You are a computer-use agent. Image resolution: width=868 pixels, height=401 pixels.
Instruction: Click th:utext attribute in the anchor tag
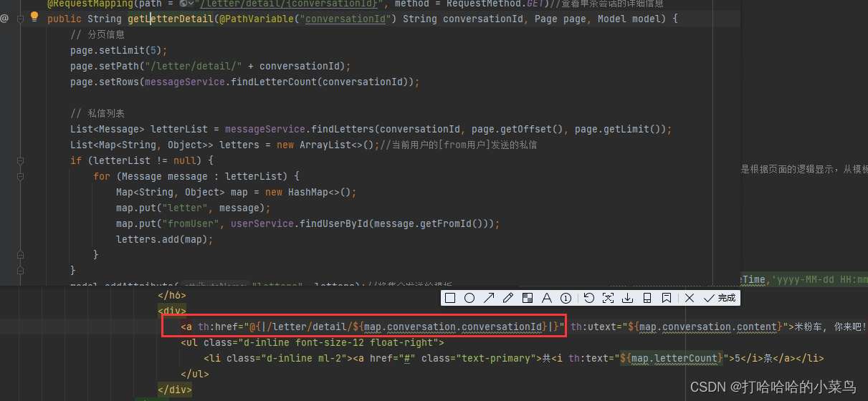[593, 327]
